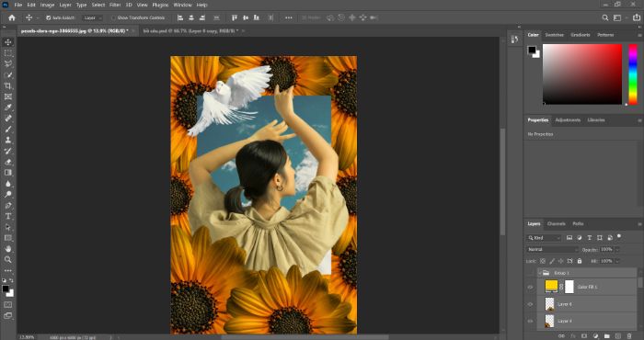Toggle lock image pixels brush icon
Viewport: 644px width, 340px height.
(552, 261)
